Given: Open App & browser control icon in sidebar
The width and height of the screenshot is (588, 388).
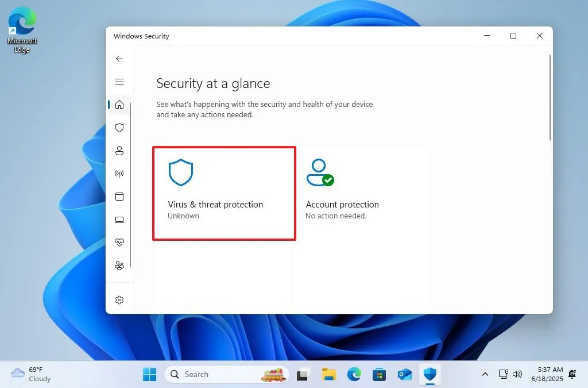Looking at the screenshot, I should pyautogui.click(x=119, y=197).
